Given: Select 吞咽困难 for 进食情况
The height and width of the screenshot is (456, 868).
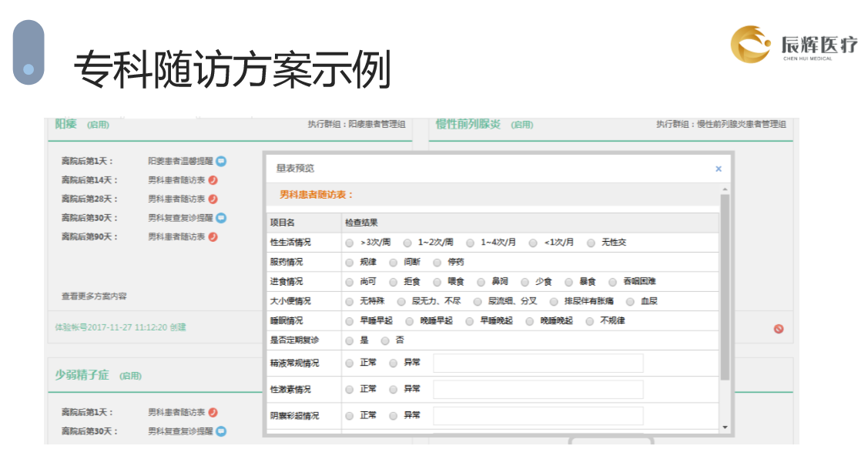Looking at the screenshot, I should (613, 282).
